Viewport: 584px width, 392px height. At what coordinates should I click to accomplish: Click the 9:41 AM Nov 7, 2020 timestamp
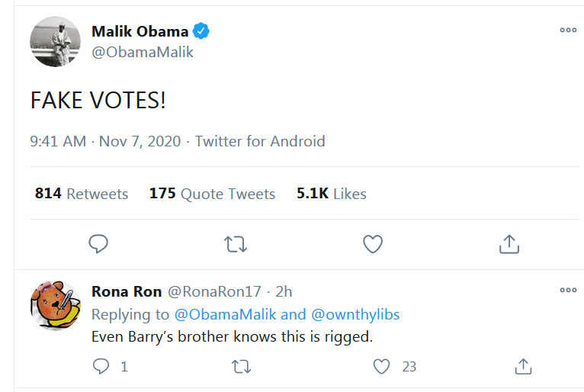(x=105, y=142)
